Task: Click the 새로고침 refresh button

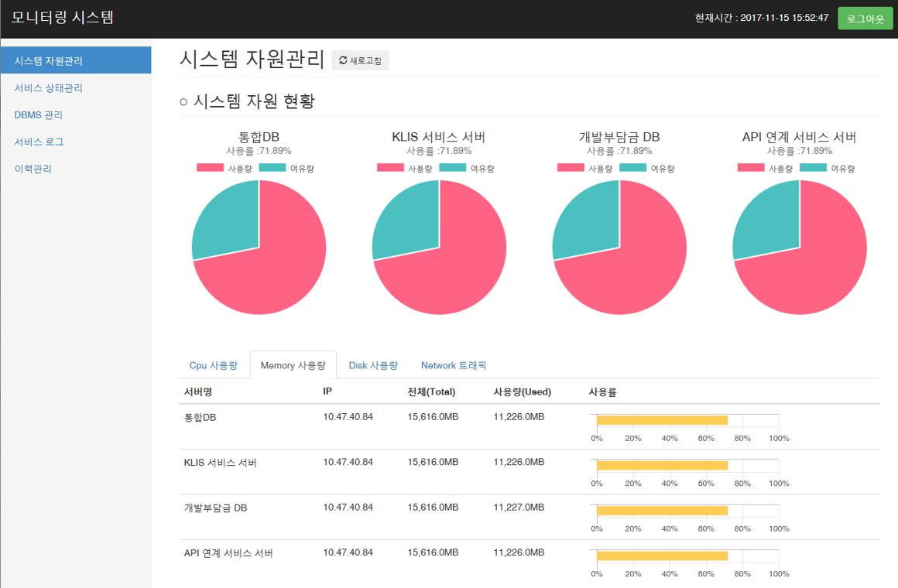Action: coord(360,60)
